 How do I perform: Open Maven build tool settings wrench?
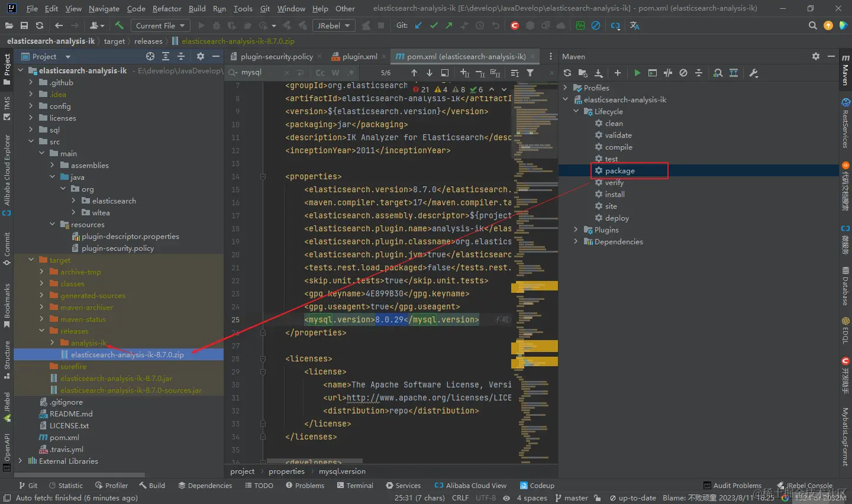[x=753, y=73]
